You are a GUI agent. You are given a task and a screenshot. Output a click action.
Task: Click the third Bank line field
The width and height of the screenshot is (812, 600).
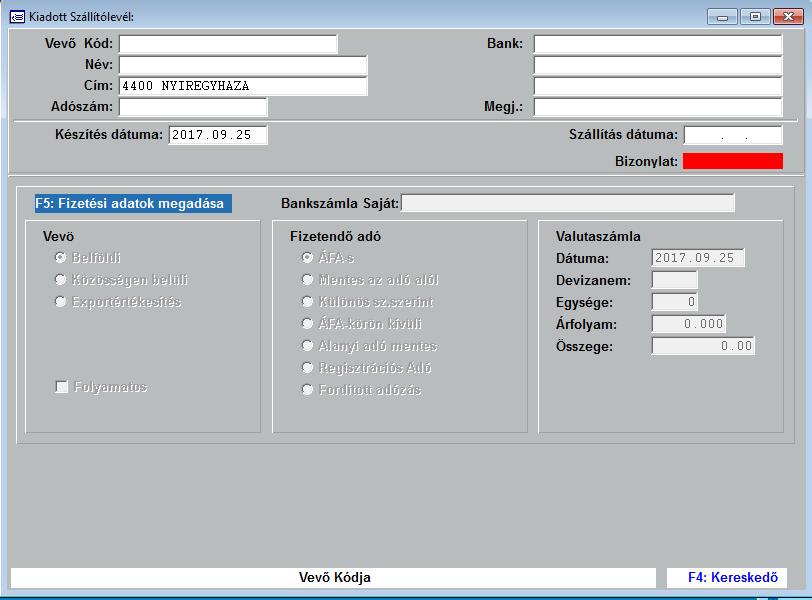point(658,86)
